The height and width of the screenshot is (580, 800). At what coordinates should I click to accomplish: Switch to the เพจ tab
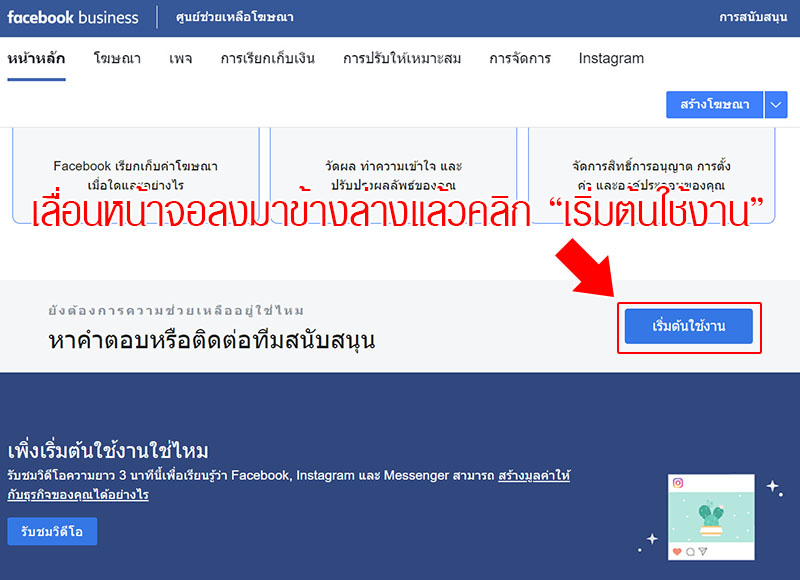click(x=181, y=59)
